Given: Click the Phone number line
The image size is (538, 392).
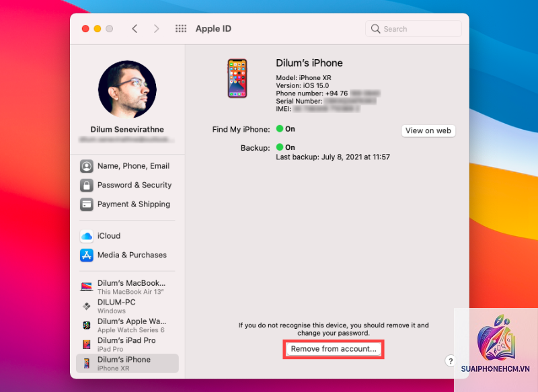Looking at the screenshot, I should [328, 93].
